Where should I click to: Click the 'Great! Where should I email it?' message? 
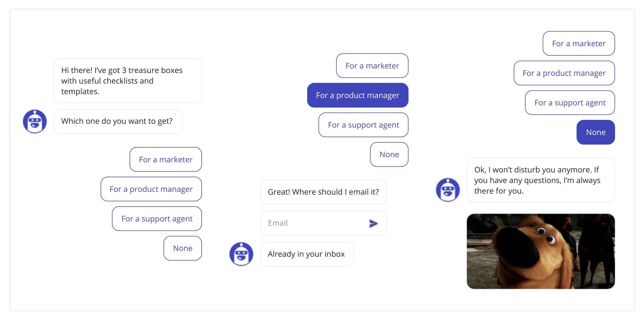(x=323, y=192)
